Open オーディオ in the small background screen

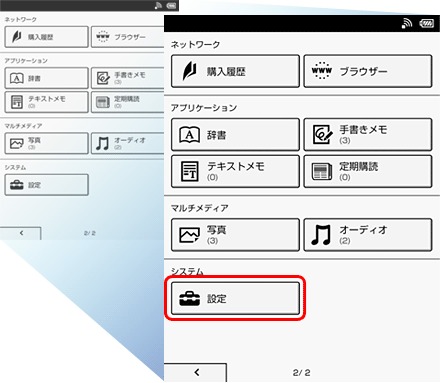[128, 143]
